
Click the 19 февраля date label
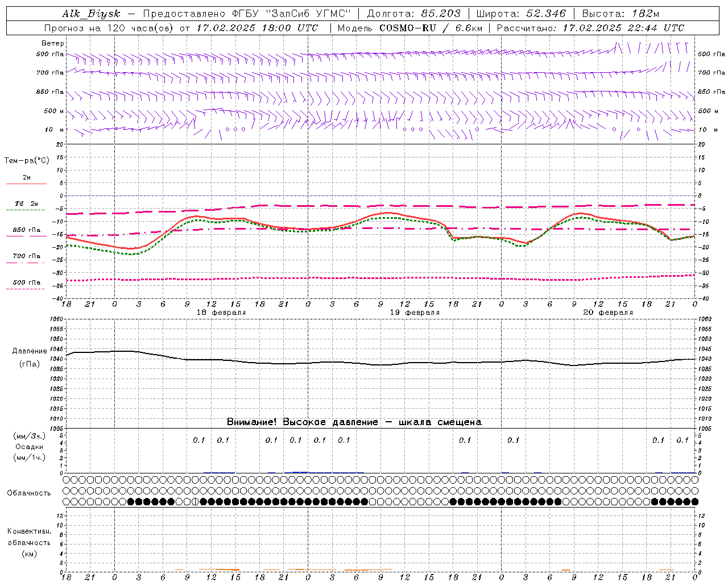click(415, 313)
